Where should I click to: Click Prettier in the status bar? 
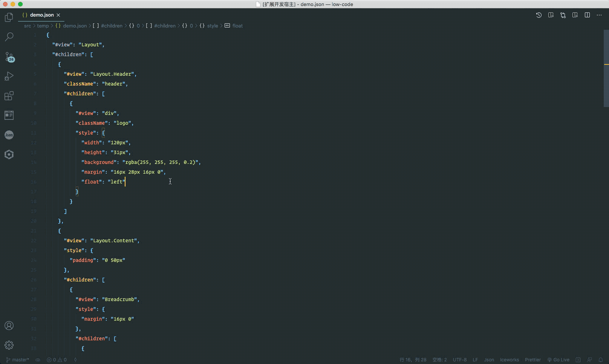pos(533,360)
